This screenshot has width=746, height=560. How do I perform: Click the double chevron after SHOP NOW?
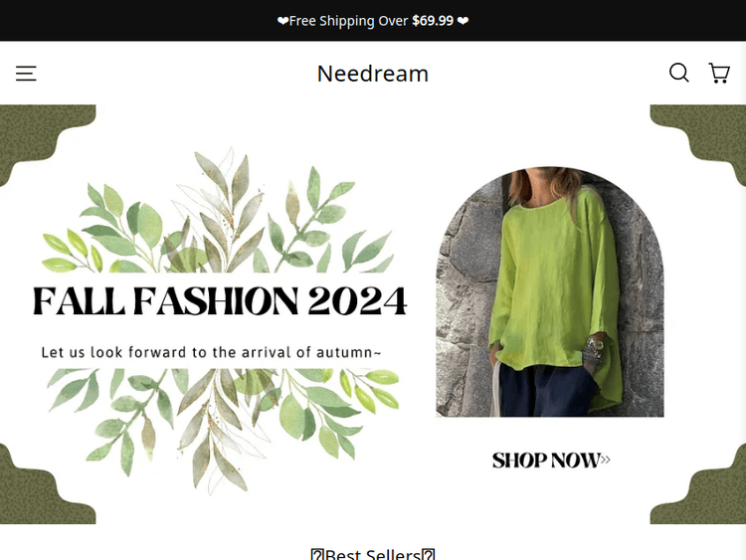click(x=605, y=460)
